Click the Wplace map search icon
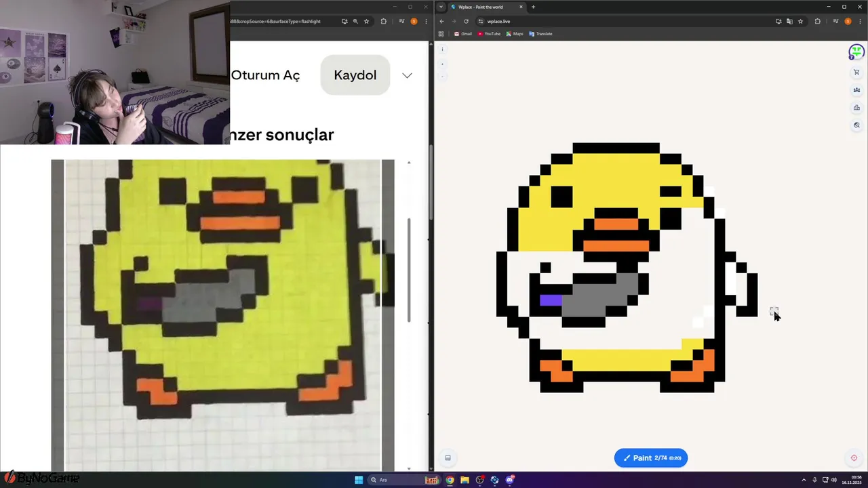The image size is (868, 488). click(856, 125)
